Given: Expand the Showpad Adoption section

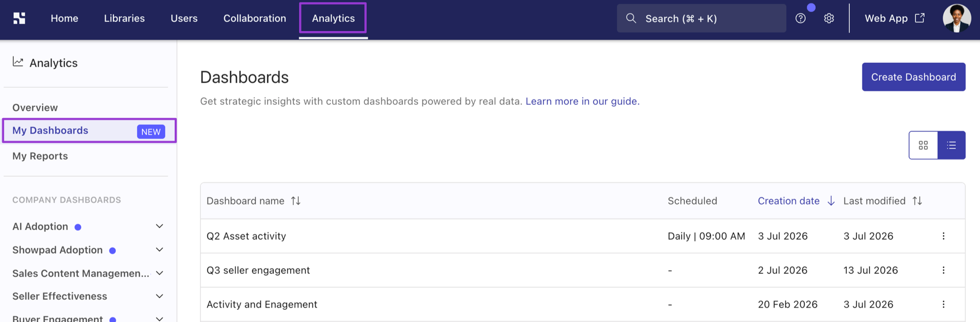Looking at the screenshot, I should pyautogui.click(x=160, y=250).
